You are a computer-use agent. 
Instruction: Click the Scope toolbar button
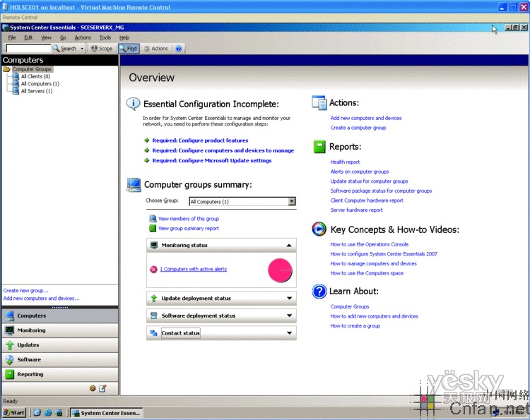point(101,49)
